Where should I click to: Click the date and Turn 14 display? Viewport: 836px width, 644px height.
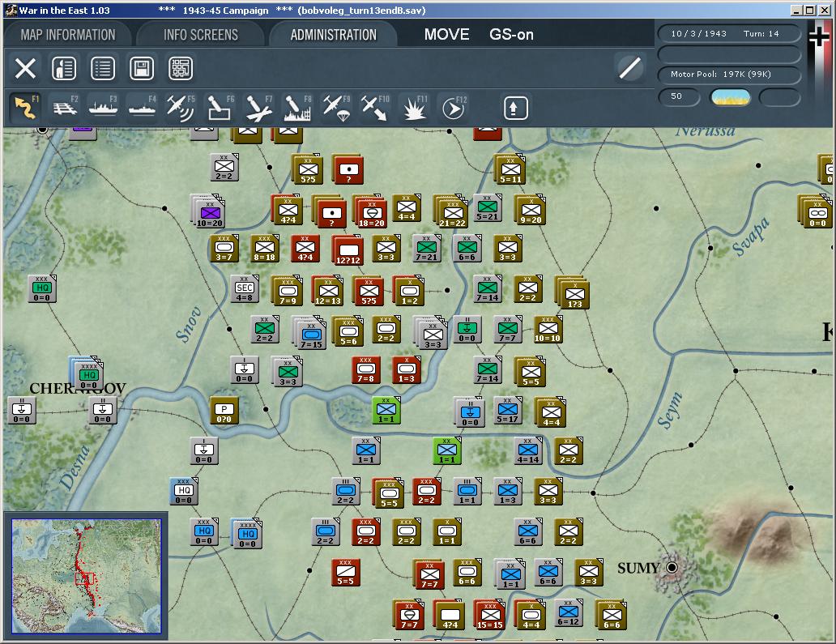tap(729, 33)
